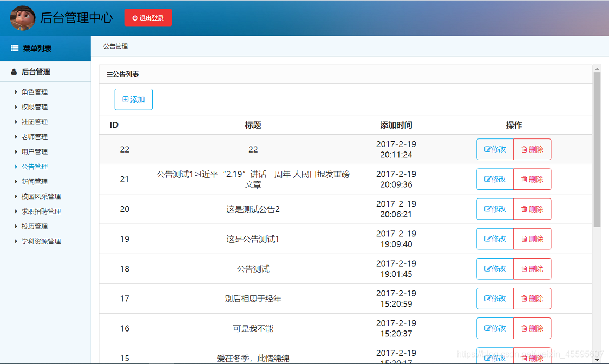This screenshot has height=364, width=609.
Task: Open 老师管理 in the sidebar
Action: (35, 137)
